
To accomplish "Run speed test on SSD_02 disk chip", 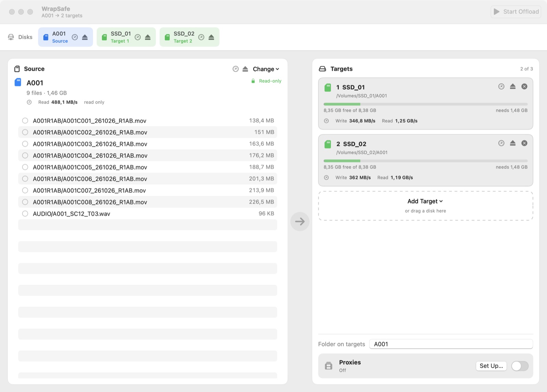I will (201, 37).
